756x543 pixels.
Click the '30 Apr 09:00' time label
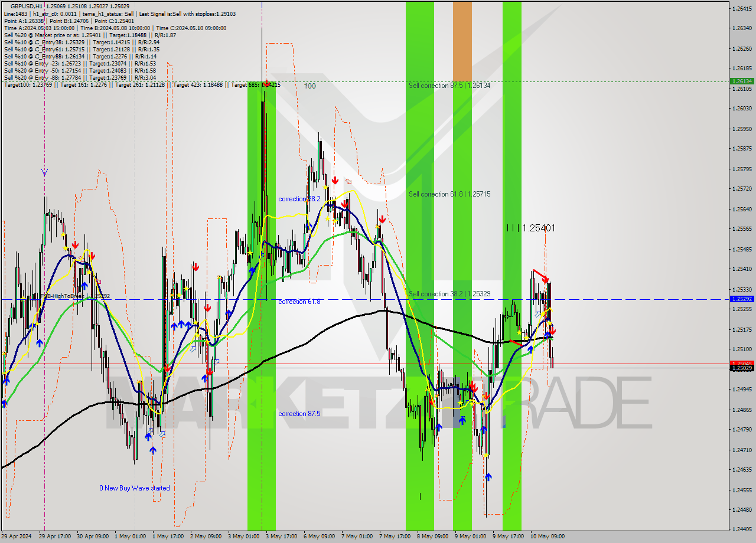(x=94, y=537)
